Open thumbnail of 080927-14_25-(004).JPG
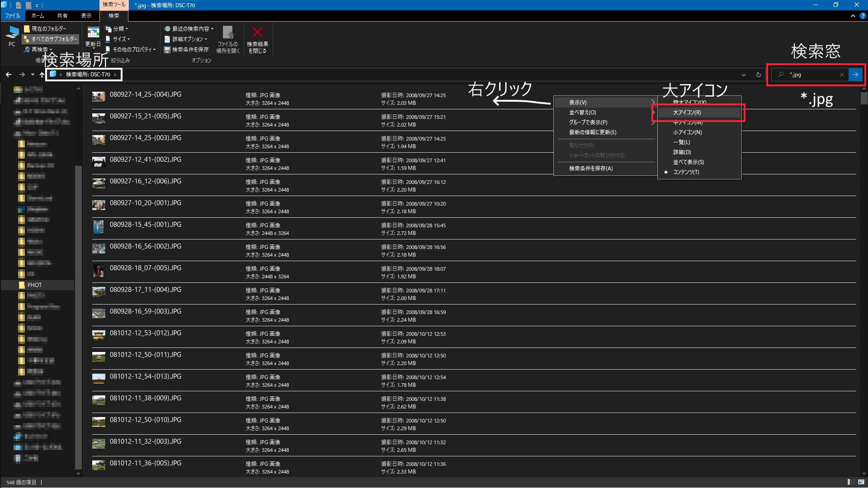The image size is (868, 488). [x=99, y=96]
